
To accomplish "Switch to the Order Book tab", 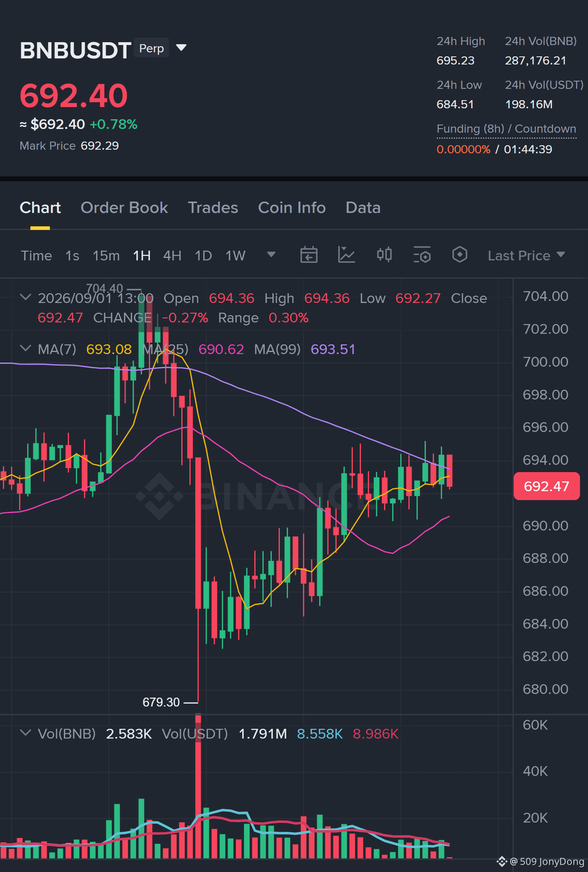I will [x=124, y=208].
